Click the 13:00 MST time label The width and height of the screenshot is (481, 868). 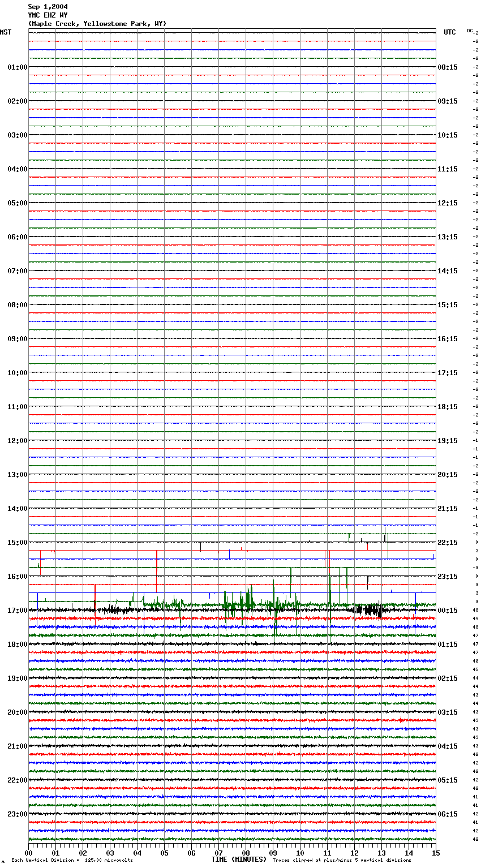pos(17,475)
